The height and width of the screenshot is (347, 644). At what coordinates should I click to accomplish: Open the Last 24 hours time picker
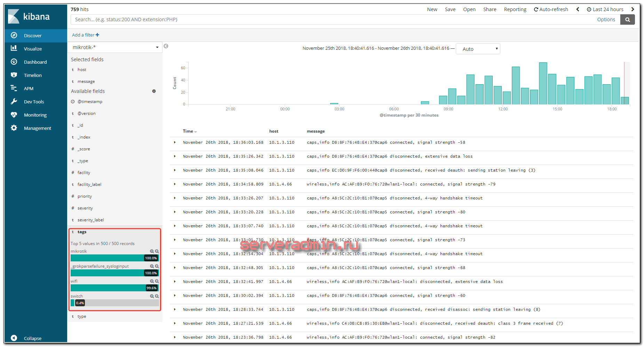[x=605, y=9]
